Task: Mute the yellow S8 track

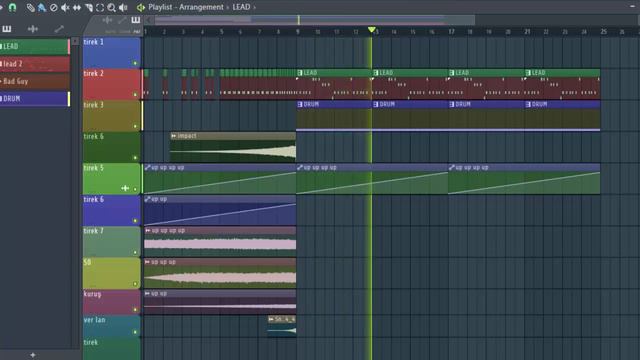Action: pyautogui.click(x=135, y=284)
